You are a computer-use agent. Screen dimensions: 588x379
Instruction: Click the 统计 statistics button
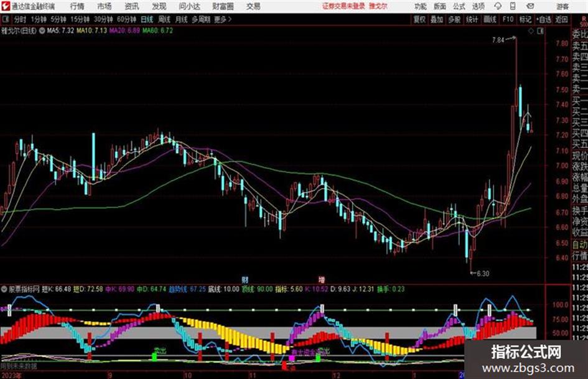[472, 19]
